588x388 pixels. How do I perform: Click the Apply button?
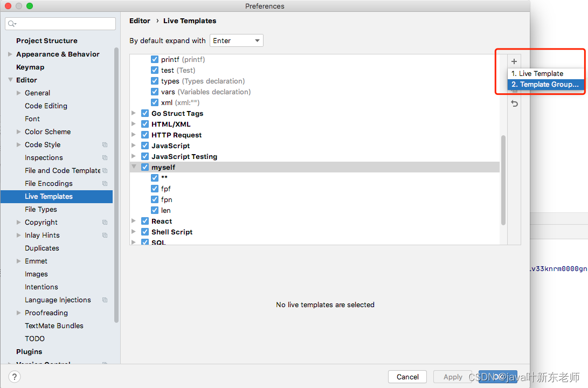click(453, 377)
